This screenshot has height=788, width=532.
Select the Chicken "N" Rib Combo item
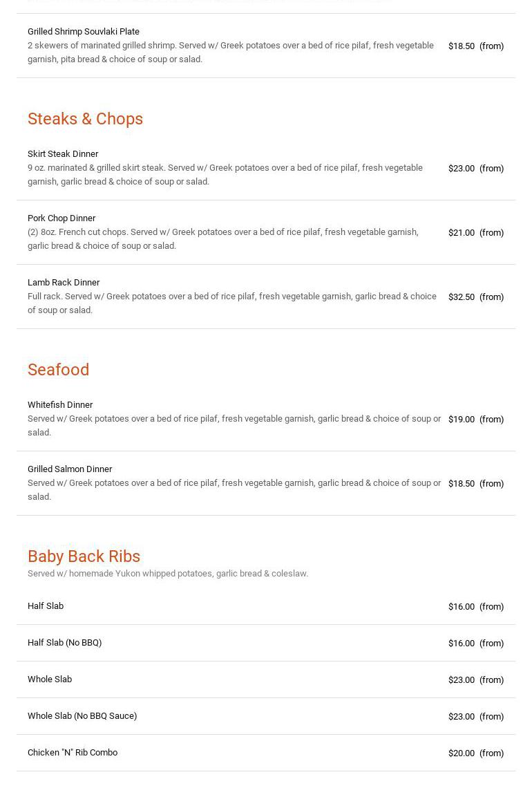click(x=73, y=753)
